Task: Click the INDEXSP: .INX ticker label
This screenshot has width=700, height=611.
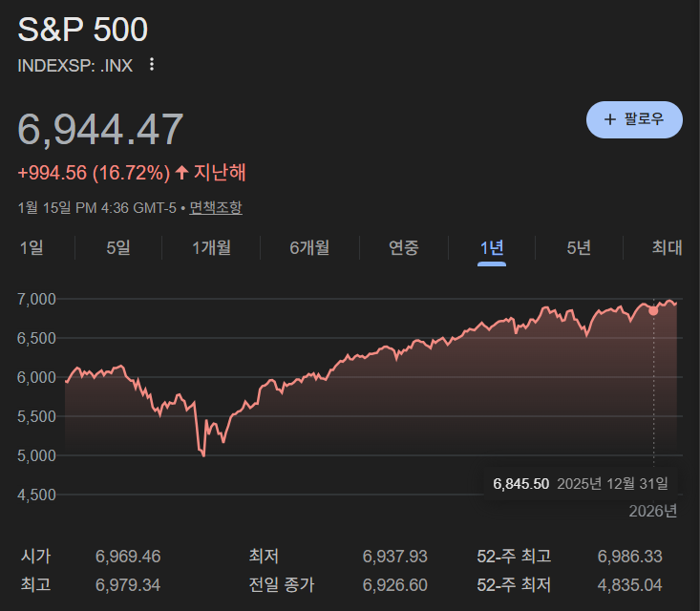Action: pos(75,66)
